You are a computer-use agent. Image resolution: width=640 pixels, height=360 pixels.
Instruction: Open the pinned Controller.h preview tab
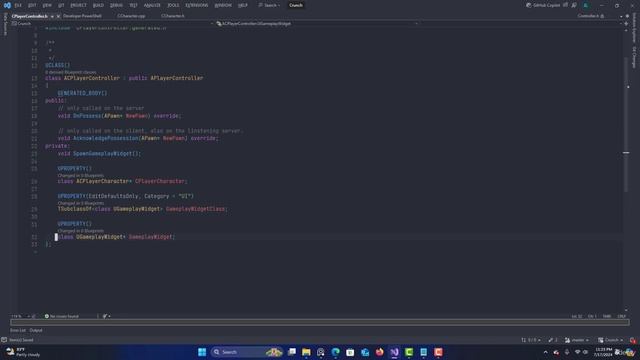pyautogui.click(x=590, y=16)
